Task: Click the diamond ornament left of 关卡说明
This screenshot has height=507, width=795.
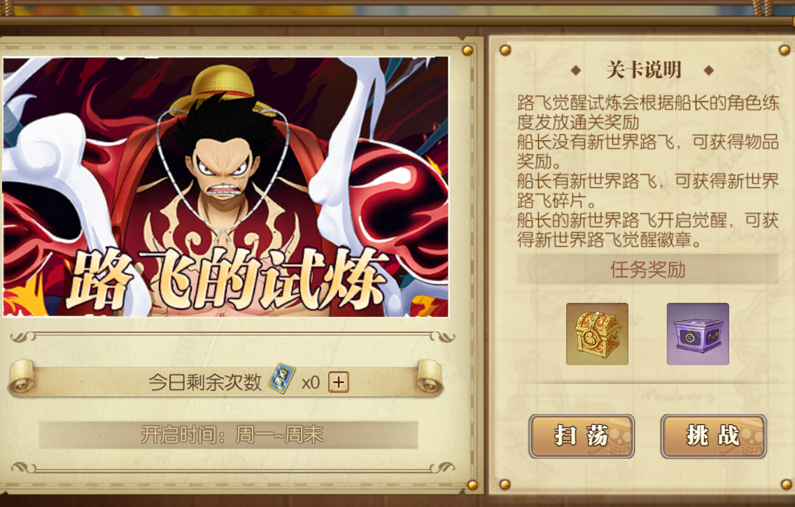Action: pyautogui.click(x=576, y=70)
